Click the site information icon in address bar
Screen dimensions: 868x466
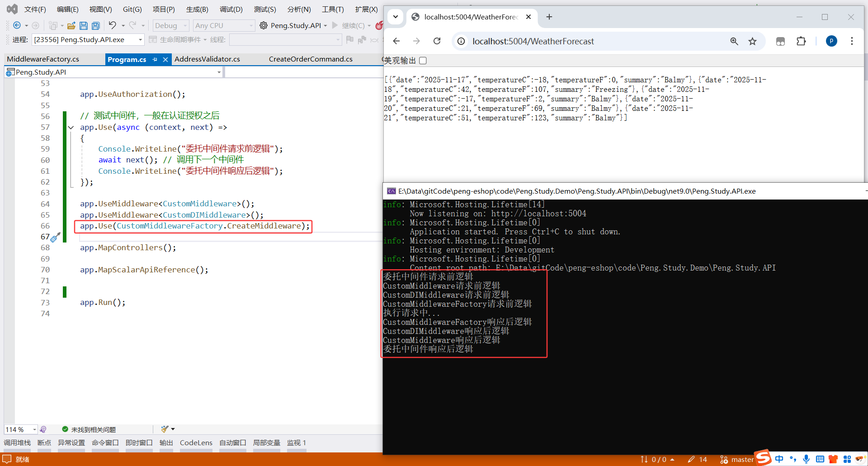[461, 42]
